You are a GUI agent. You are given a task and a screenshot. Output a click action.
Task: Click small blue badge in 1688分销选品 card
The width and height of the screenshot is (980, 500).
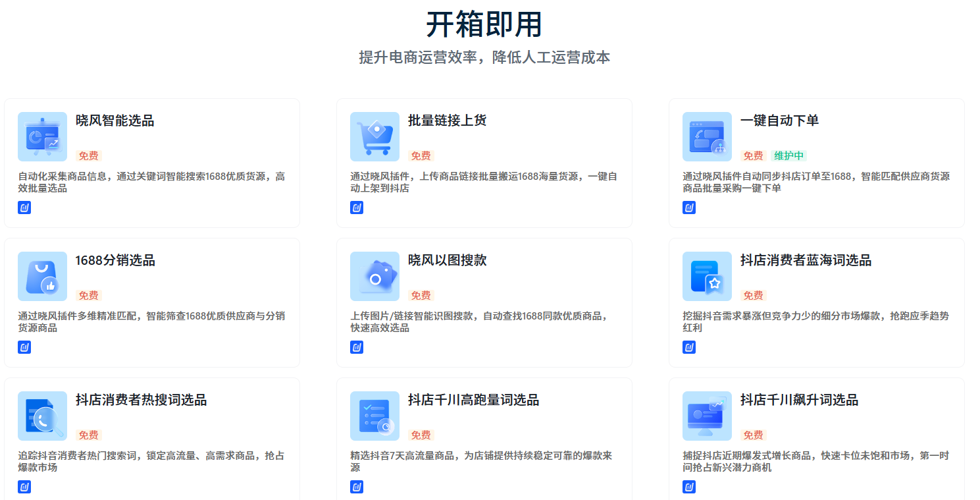pos(24,347)
